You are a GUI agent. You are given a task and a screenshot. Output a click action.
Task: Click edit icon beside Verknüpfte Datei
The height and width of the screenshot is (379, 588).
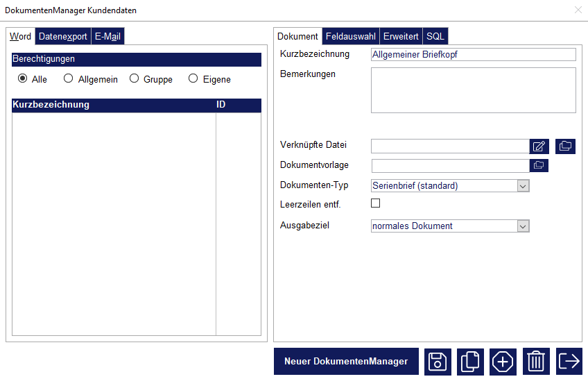pos(539,146)
